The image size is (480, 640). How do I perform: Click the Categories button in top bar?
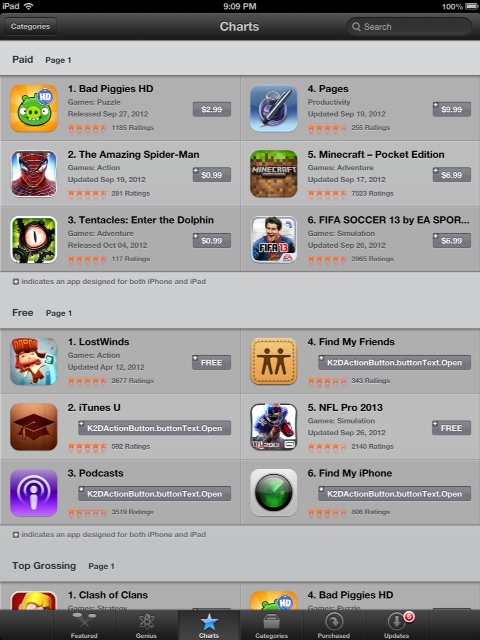[x=31, y=27]
